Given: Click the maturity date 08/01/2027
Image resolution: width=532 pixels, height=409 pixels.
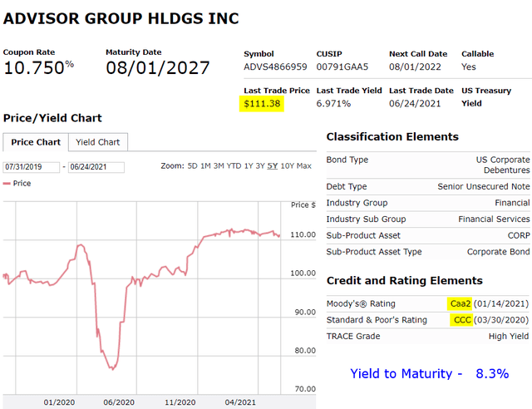Looking at the screenshot, I should (x=158, y=67).
